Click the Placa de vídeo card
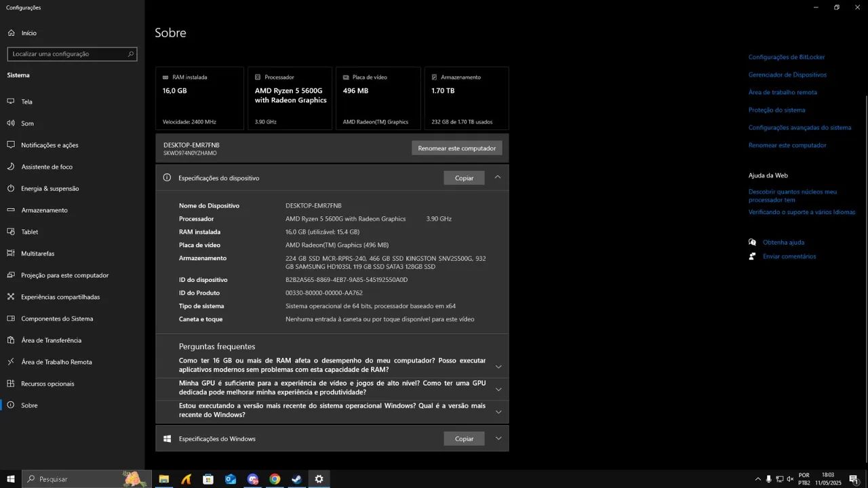This screenshot has width=868, height=488. point(378,98)
